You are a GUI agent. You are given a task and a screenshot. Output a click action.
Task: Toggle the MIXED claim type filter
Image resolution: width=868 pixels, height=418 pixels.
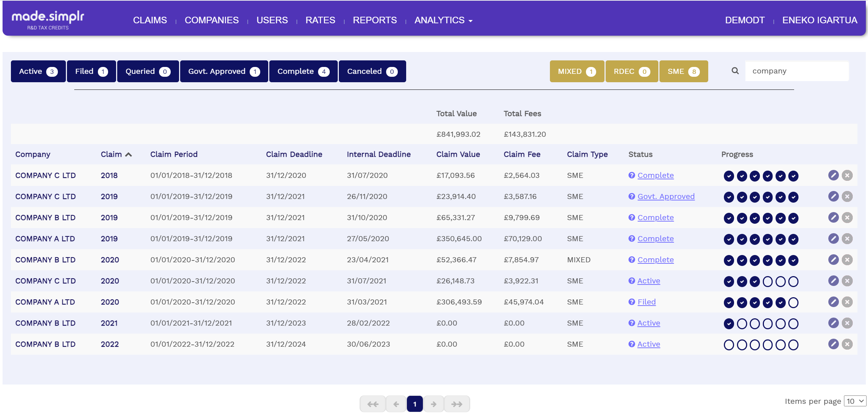coord(576,71)
